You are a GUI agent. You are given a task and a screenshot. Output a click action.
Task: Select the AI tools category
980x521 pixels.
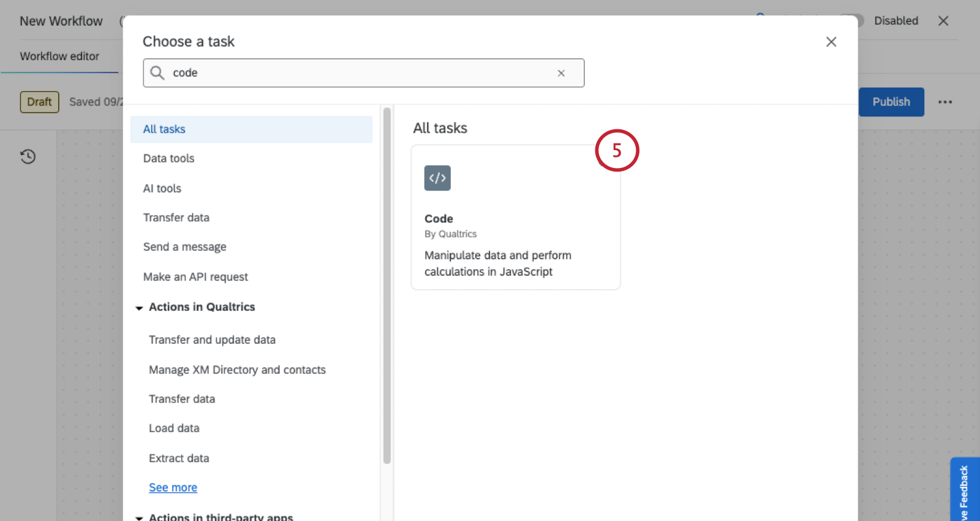(x=162, y=188)
